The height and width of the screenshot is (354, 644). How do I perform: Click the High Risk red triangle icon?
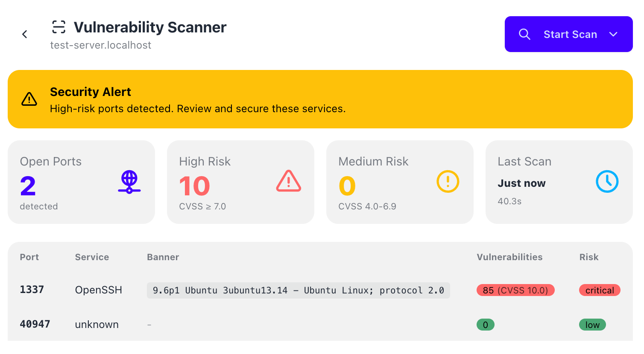coord(289,181)
